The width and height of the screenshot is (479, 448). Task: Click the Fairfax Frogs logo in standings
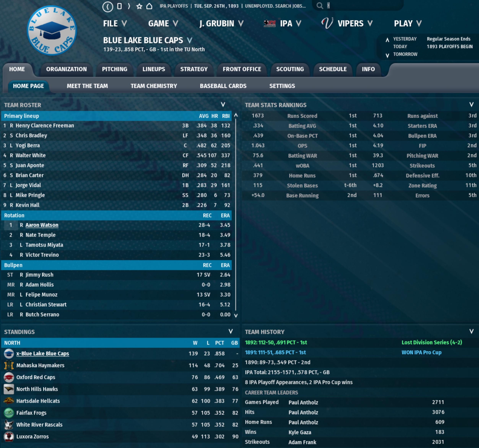click(x=9, y=413)
